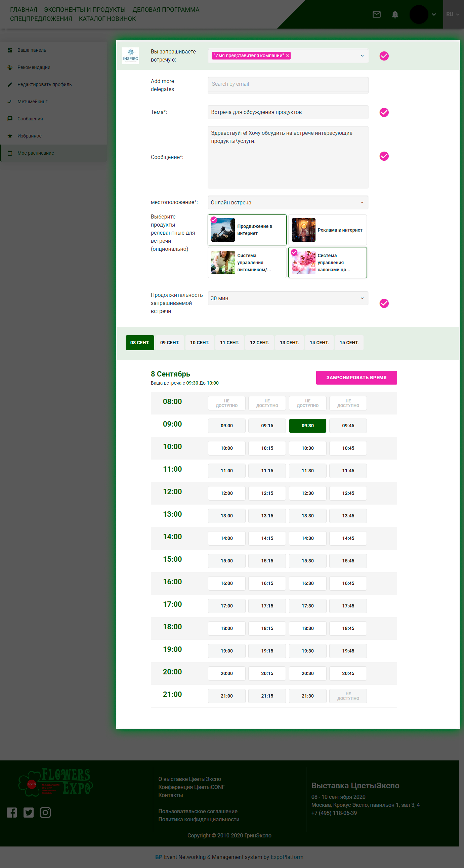Remove the representative tag with the x
The image size is (464, 868).
(x=288, y=56)
